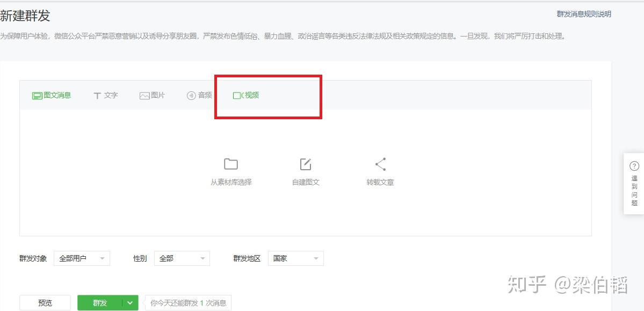The image size is (644, 311).
Task: Click the question mark help icon
Action: (634, 167)
